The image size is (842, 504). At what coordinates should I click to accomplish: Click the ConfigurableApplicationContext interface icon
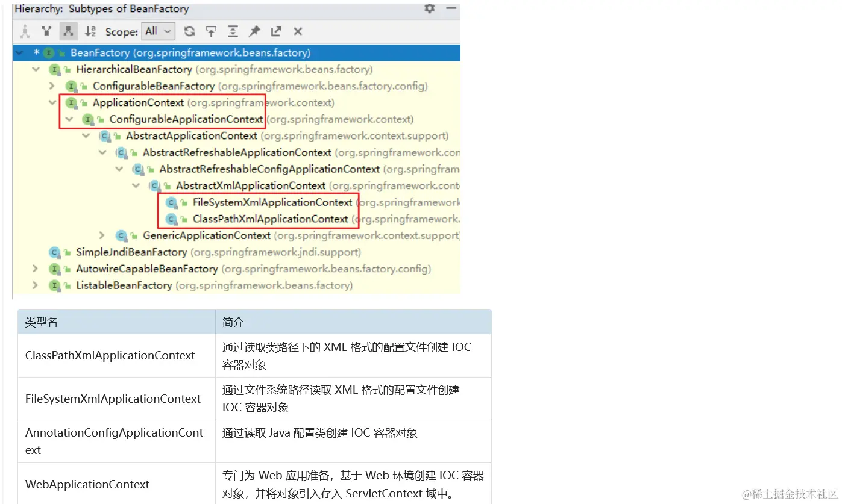[x=88, y=119]
